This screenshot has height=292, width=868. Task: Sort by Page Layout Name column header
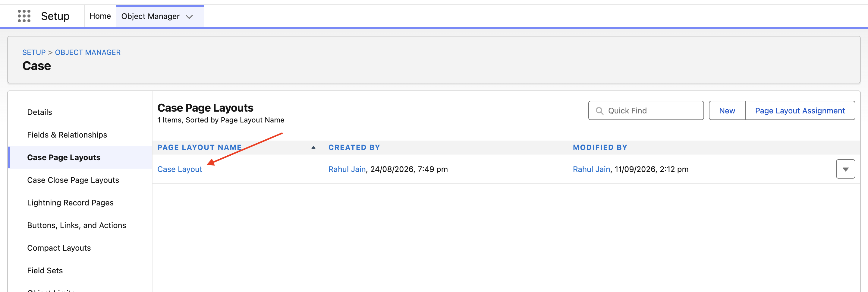pyautogui.click(x=200, y=147)
